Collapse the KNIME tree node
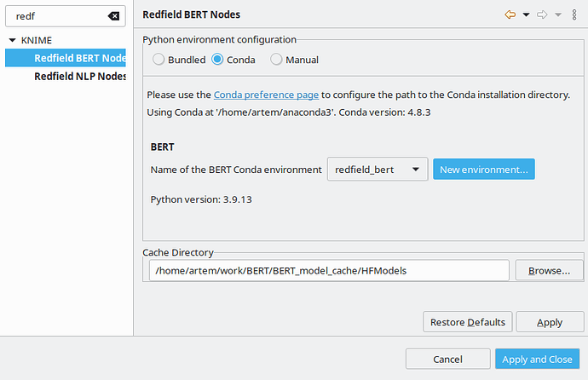 (13, 40)
